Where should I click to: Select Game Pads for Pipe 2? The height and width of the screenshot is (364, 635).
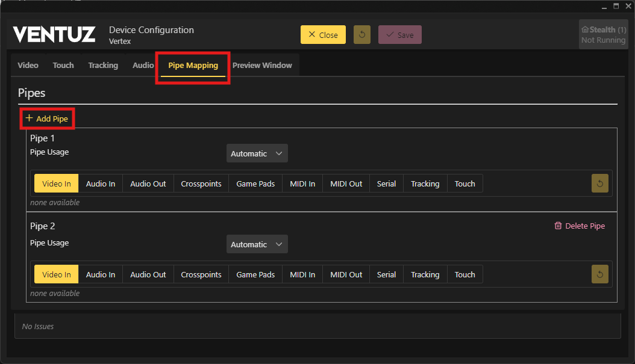255,274
